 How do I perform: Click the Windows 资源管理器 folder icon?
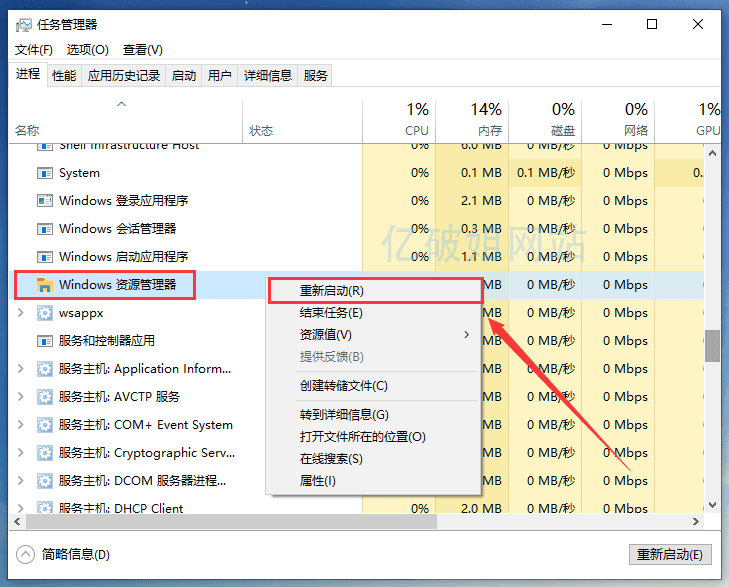coord(45,285)
